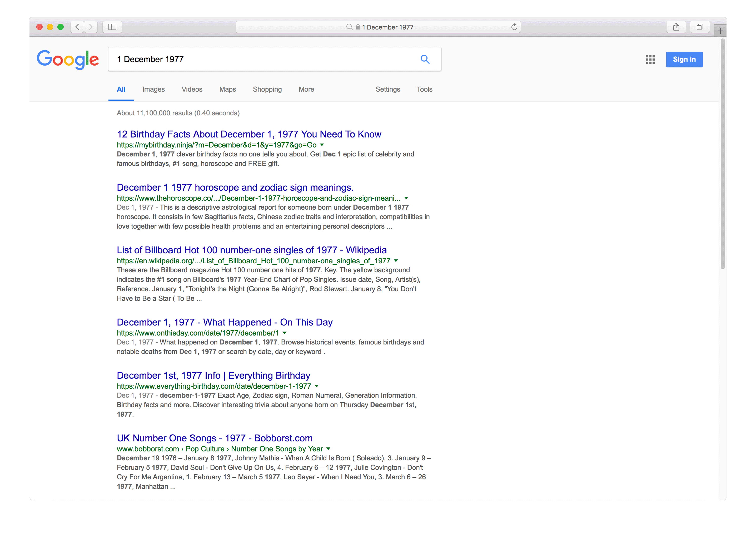Expand bobborst.com result dropdown arrow
This screenshot has height=542, width=756.
point(328,449)
